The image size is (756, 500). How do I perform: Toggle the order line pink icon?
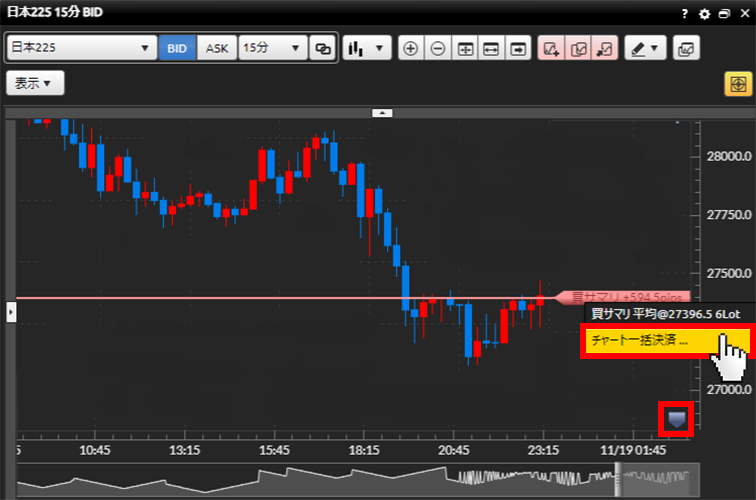[x=605, y=48]
